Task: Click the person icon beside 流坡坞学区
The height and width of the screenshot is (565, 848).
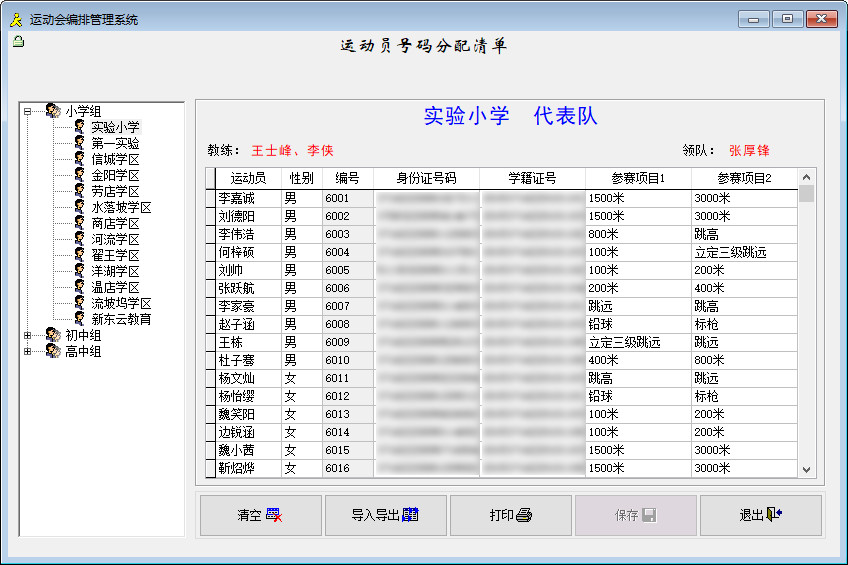Action: click(80, 303)
